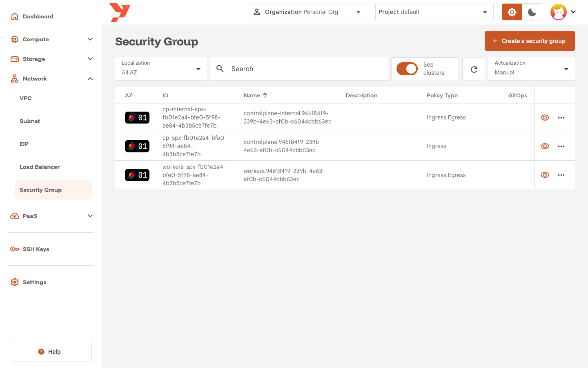Sort table by AZ column header

pos(129,95)
